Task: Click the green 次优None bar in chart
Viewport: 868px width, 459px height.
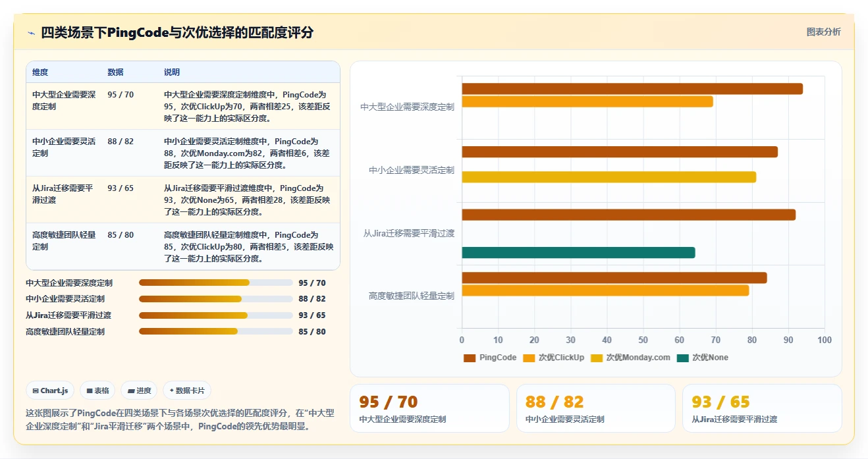Action: tap(578, 253)
